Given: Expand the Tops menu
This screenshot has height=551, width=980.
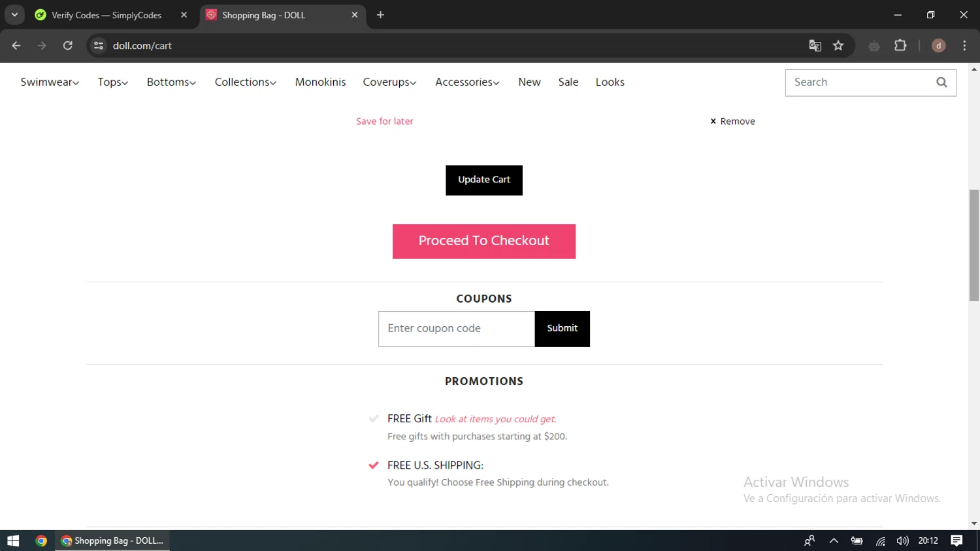Looking at the screenshot, I should [x=113, y=82].
